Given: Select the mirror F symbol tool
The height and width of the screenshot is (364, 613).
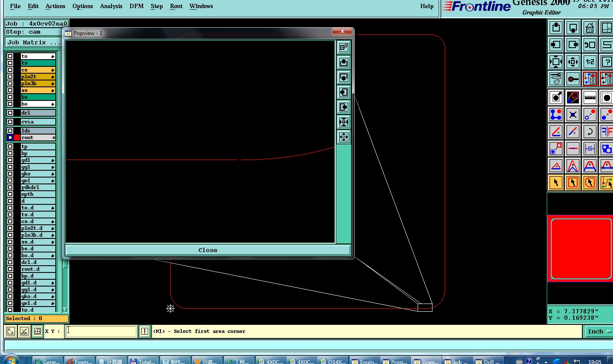Looking at the screenshot, I should tap(606, 132).
